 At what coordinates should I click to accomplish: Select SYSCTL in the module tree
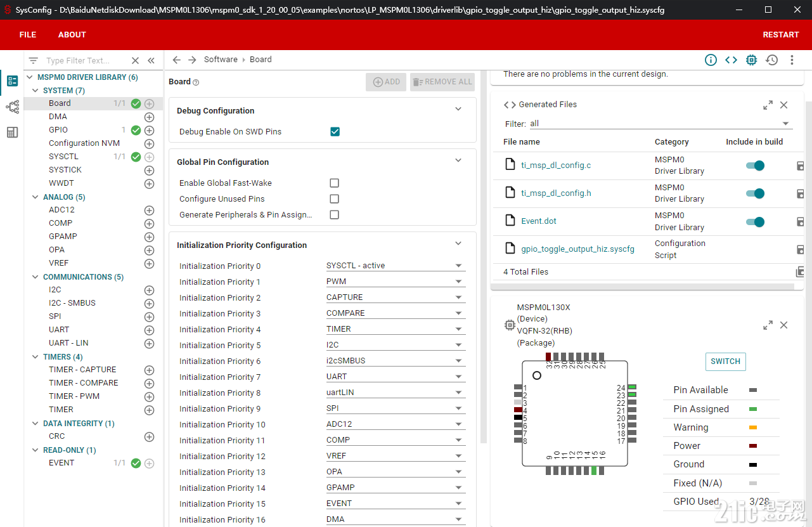(63, 157)
